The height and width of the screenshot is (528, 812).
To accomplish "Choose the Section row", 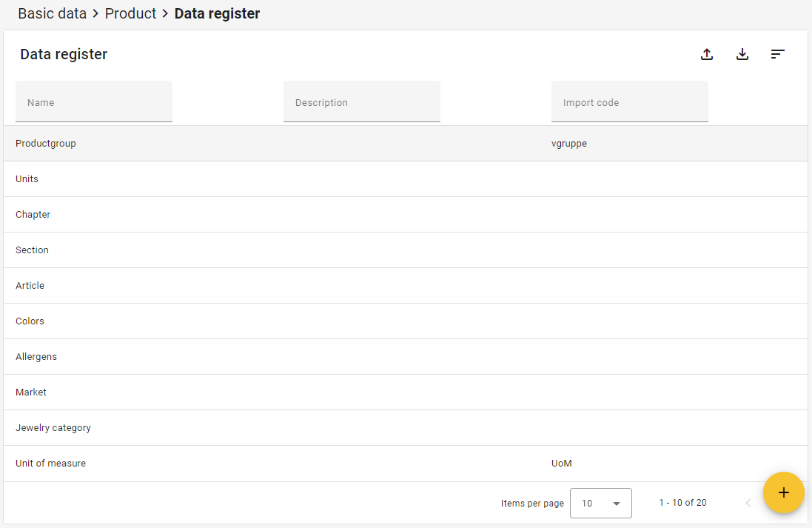I will point(32,250).
